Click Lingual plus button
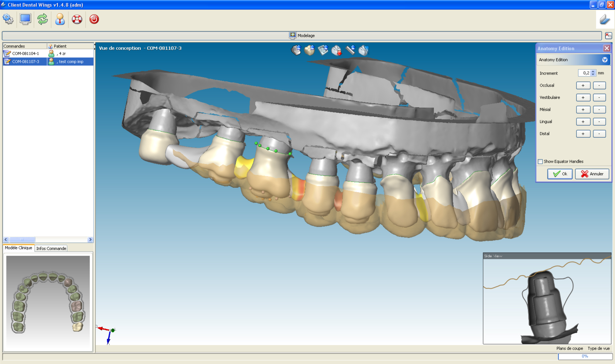 583,121
